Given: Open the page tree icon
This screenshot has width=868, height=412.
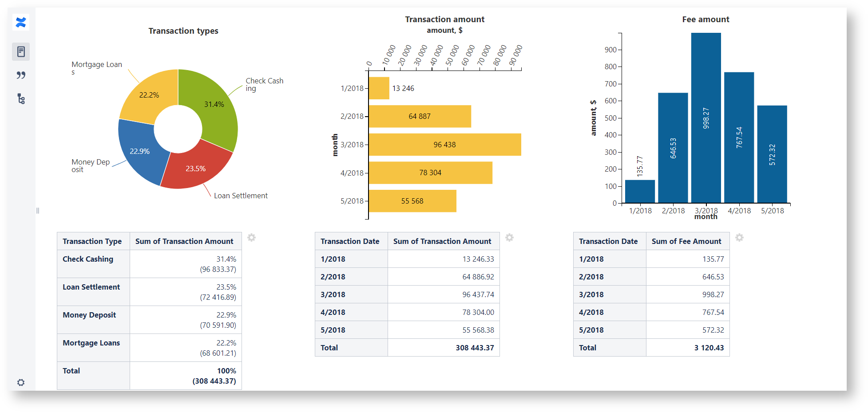Looking at the screenshot, I should coord(21,98).
